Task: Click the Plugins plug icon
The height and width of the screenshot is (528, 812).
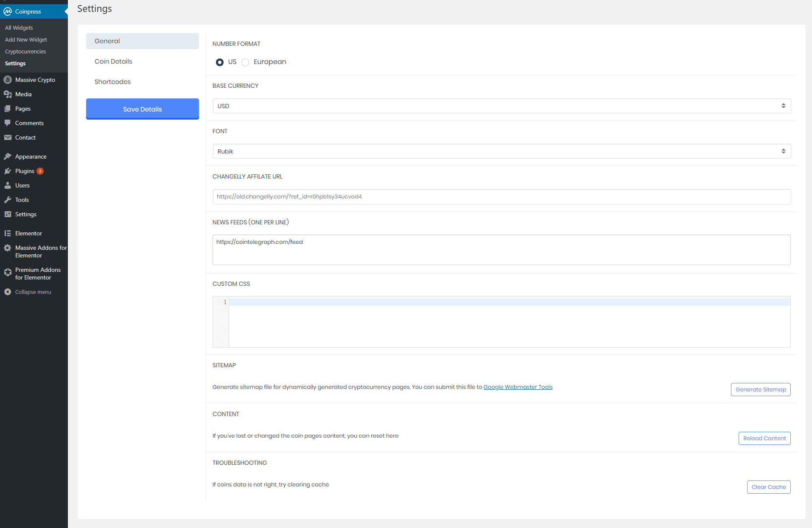Action: pos(8,171)
